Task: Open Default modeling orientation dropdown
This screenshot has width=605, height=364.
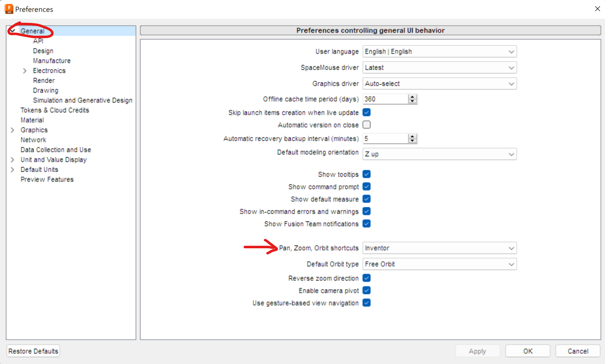Action: pos(439,154)
